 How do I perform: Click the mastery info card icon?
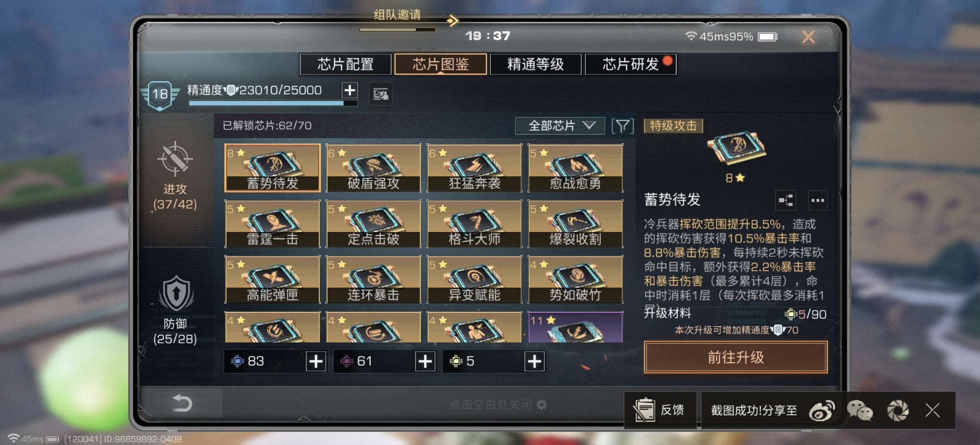[380, 94]
